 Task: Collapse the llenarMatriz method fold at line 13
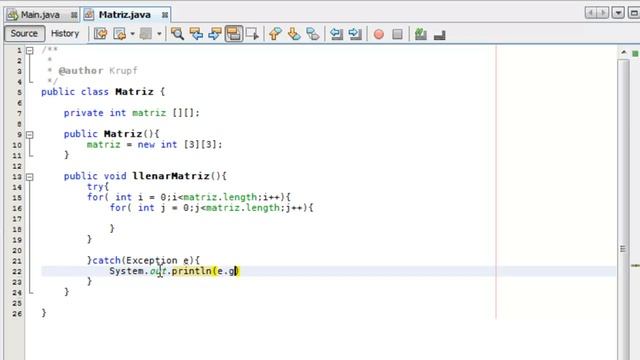(x=30, y=177)
